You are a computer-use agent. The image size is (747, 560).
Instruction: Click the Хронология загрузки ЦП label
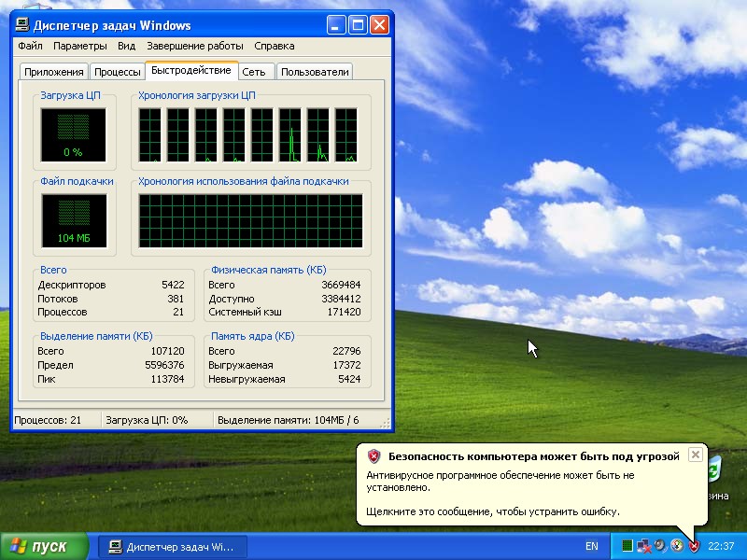(197, 95)
